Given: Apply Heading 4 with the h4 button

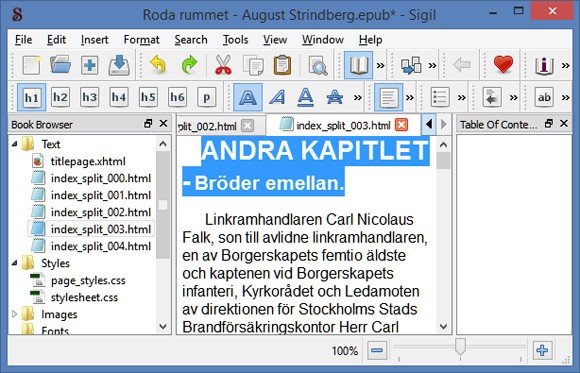Looking at the screenshot, I should pos(119,98).
